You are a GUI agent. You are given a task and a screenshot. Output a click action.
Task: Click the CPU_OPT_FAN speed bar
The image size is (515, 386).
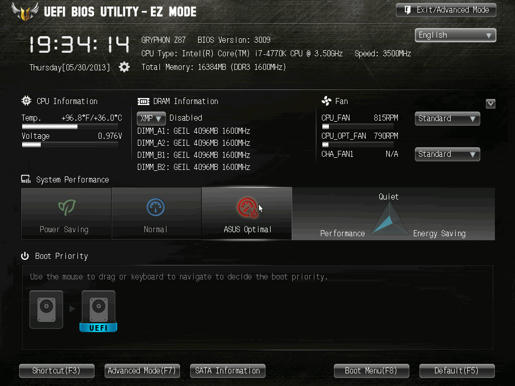[x=358, y=145]
